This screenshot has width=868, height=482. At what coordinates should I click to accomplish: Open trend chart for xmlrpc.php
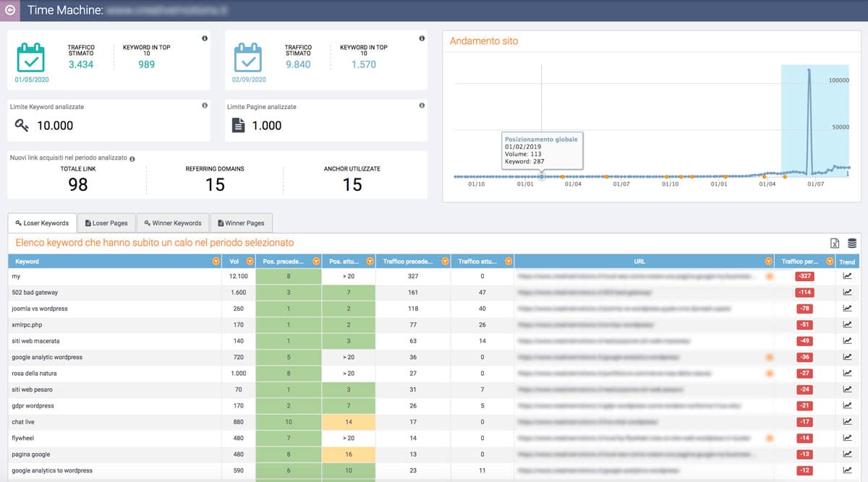point(847,325)
